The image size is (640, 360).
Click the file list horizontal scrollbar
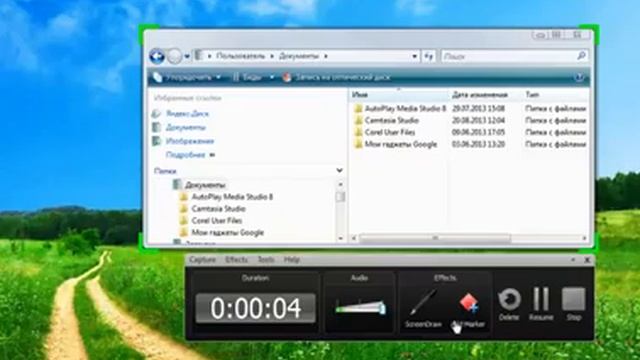pos(435,238)
